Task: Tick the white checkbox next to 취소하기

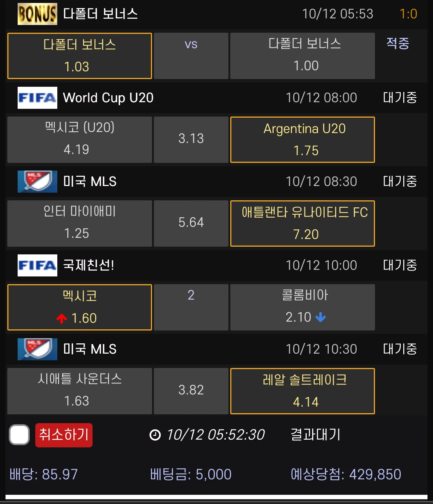Action: pos(19,435)
